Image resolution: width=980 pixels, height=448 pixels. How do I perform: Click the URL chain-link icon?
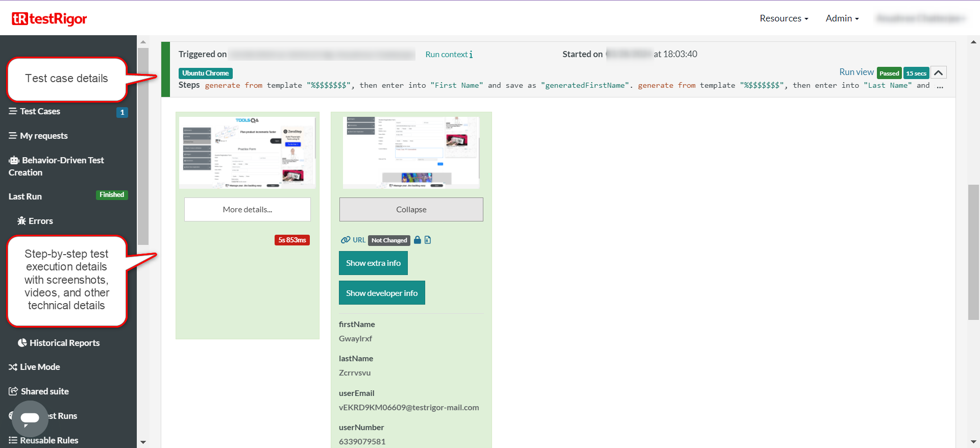[x=346, y=240]
